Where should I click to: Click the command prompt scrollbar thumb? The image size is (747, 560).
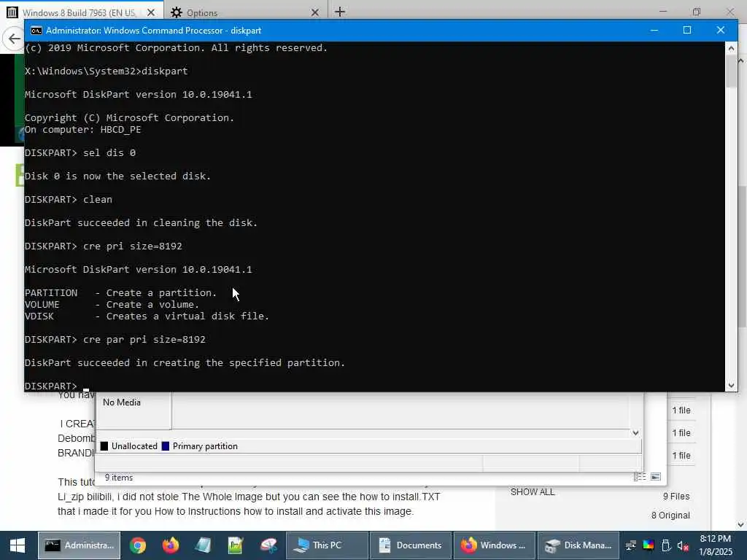click(731, 71)
